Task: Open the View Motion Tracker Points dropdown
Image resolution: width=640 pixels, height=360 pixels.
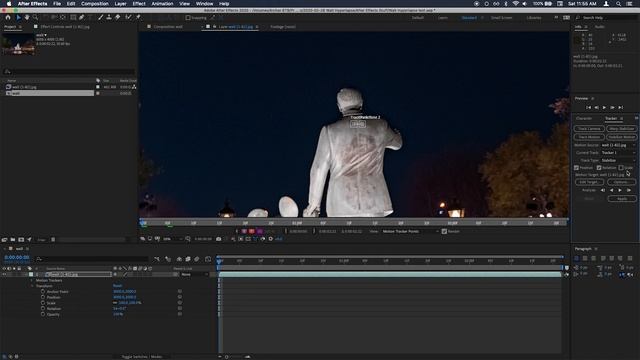Action: (x=410, y=231)
